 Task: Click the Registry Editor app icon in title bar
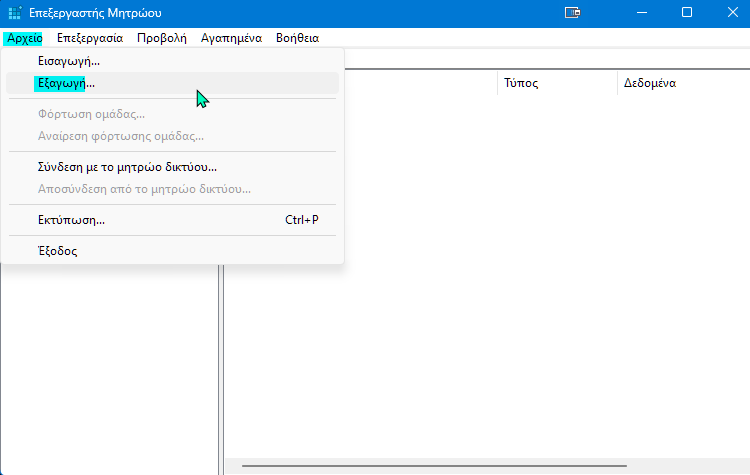click(14, 13)
